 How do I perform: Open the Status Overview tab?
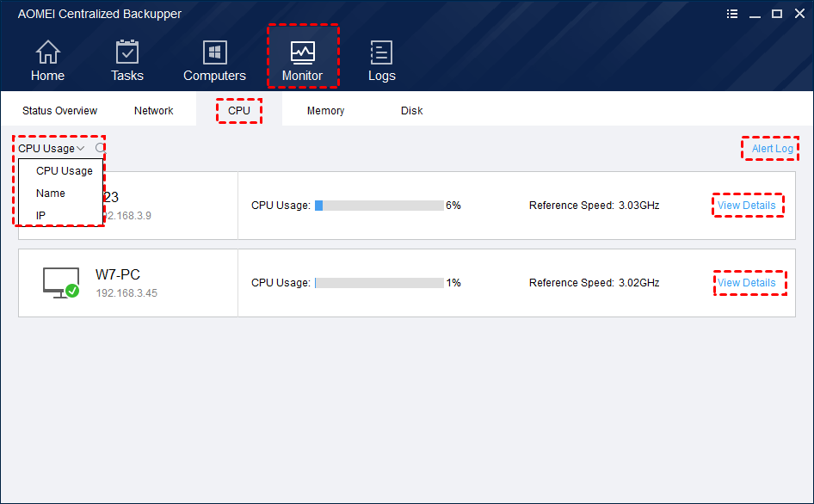pos(59,111)
